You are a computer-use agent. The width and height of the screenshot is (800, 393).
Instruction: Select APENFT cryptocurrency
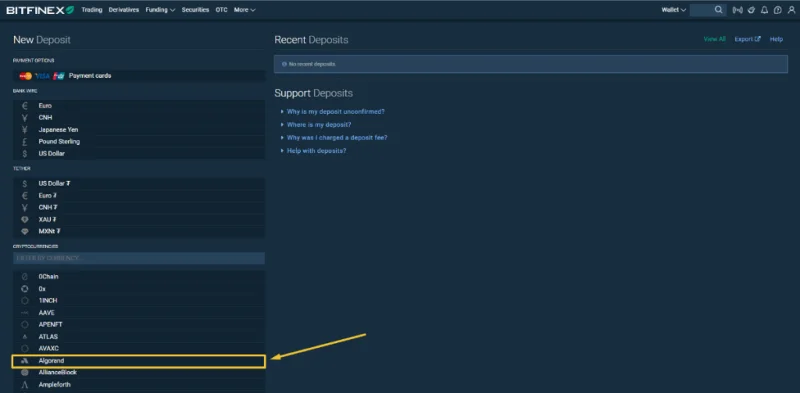click(x=139, y=325)
